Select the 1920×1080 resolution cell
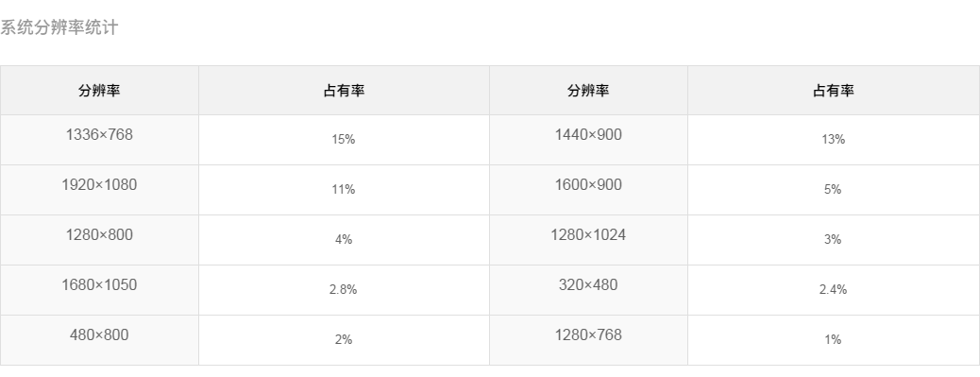Screen dimensions: 980x377 click(99, 190)
